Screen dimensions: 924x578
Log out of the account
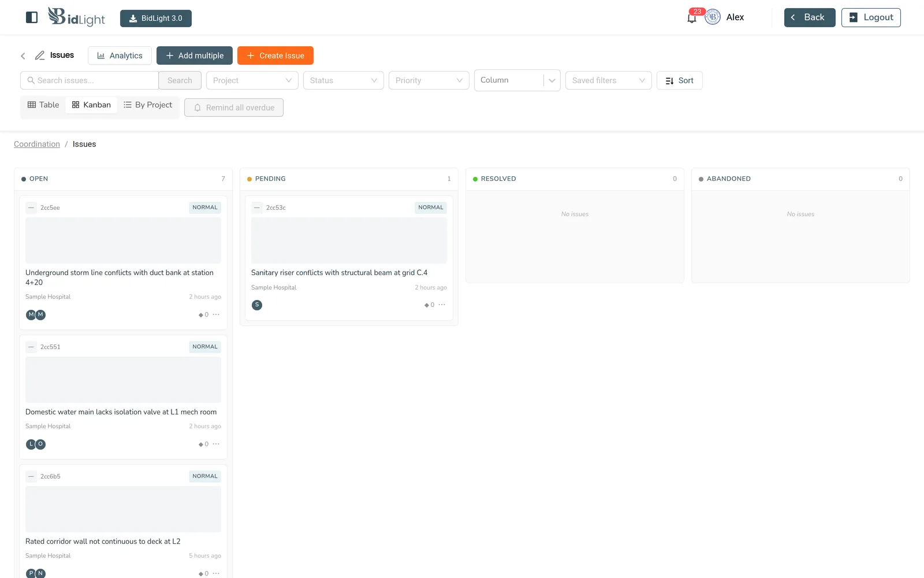pyautogui.click(x=871, y=17)
